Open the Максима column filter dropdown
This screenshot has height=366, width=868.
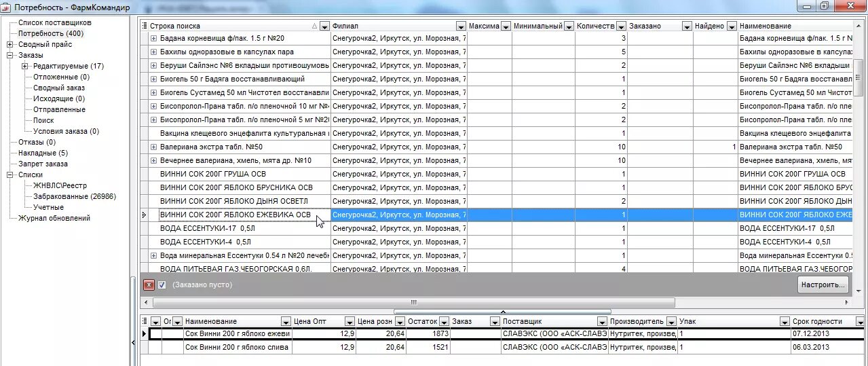pyautogui.click(x=506, y=26)
